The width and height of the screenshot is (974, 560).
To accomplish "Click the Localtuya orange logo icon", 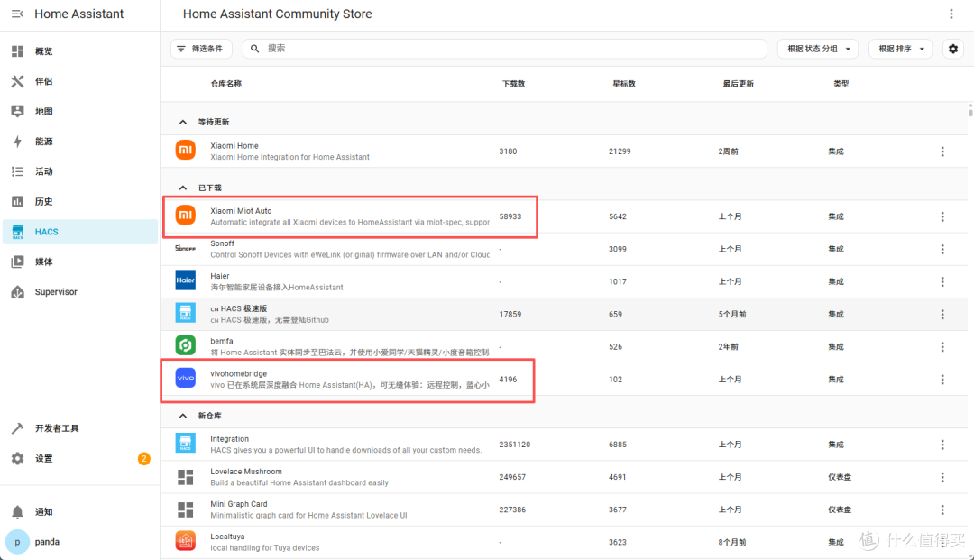I will [185, 541].
